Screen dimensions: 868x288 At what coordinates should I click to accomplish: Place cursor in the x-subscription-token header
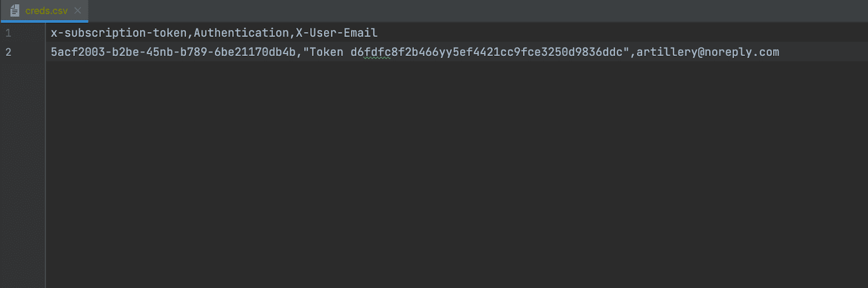(118, 33)
